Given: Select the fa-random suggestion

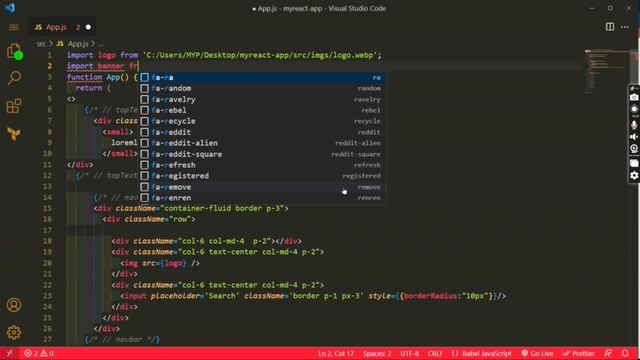Looking at the screenshot, I should pos(262,89).
